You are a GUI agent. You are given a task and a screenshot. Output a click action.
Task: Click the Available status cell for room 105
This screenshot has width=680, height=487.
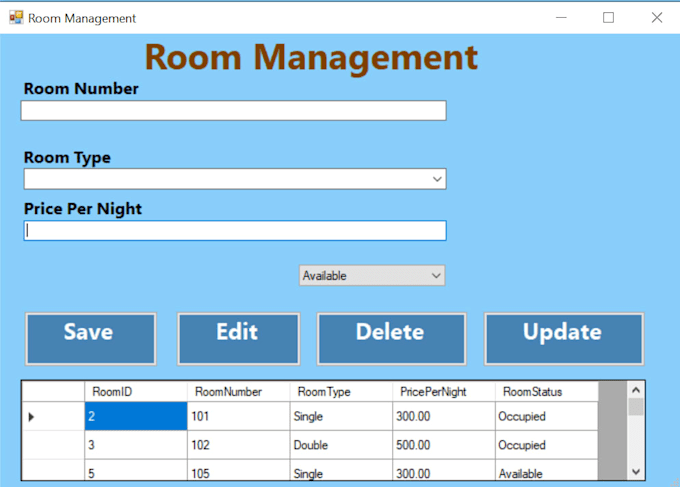(546, 470)
